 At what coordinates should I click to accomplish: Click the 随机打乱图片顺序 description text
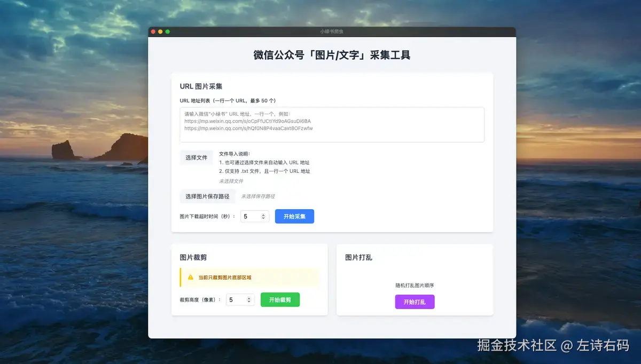tap(415, 286)
